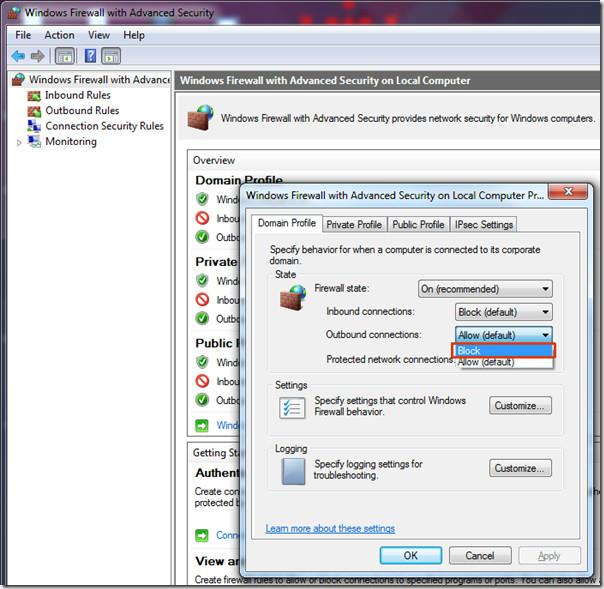Open the Help menu
Viewport: 604px width, 589px height.
point(134,35)
